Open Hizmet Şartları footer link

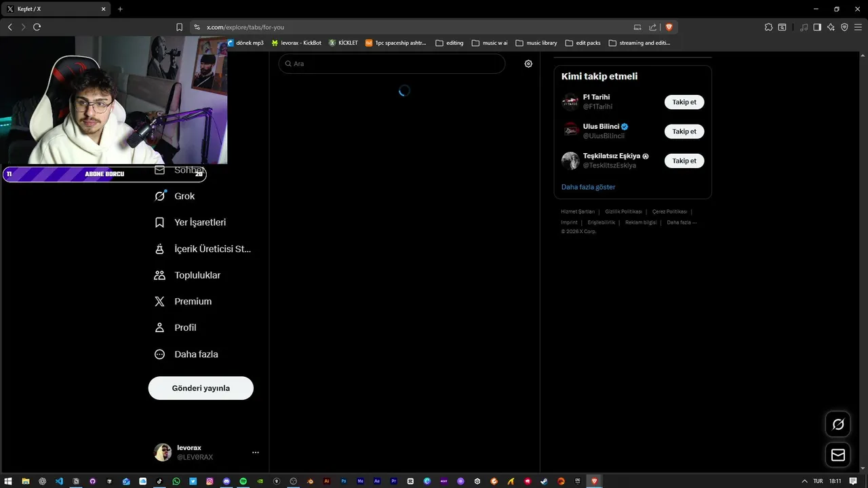click(578, 211)
